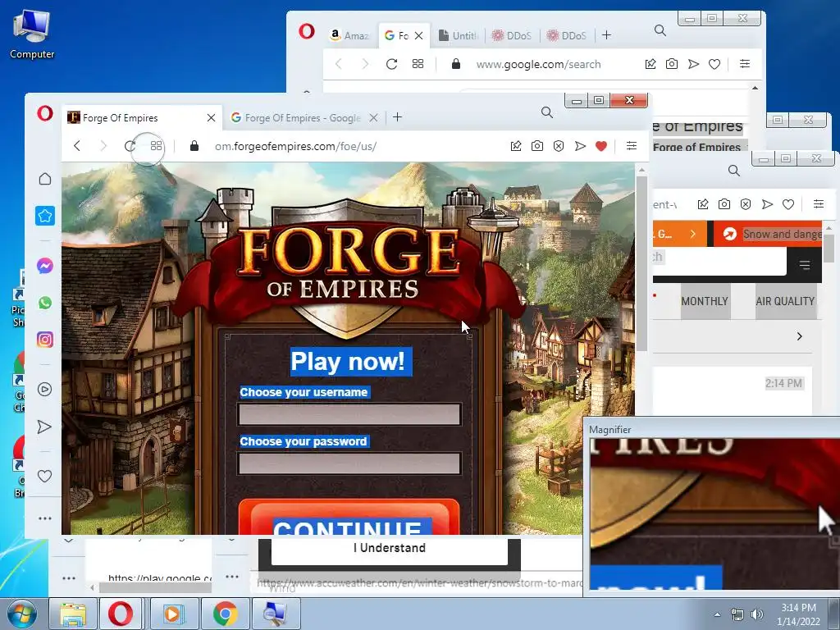Go back in Forge Of Empires window
840x630 pixels.
77,146
